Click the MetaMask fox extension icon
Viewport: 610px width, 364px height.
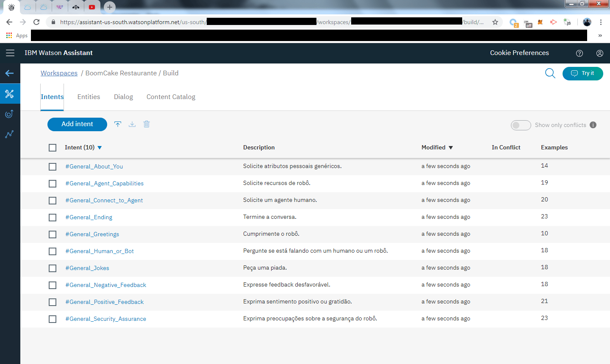540,22
